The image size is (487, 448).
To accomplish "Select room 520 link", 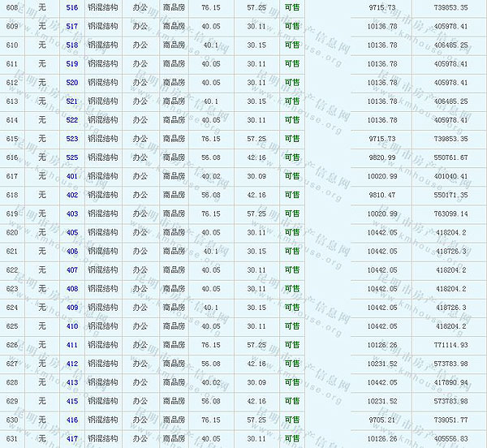I will tap(72, 83).
